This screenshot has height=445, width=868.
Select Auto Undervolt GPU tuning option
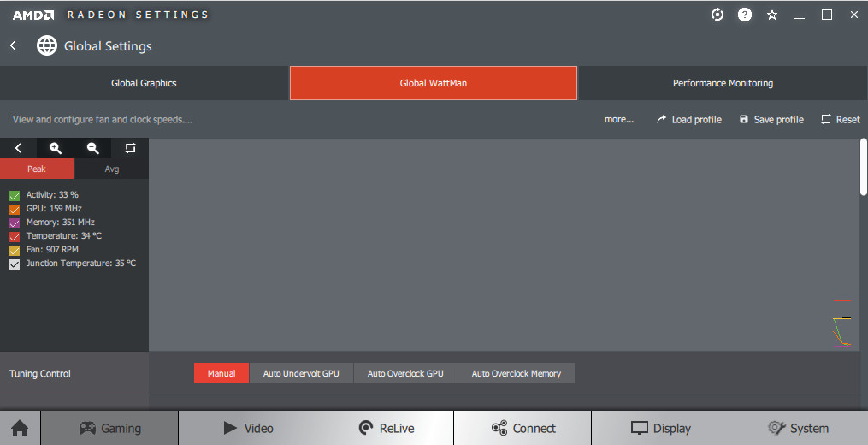301,373
